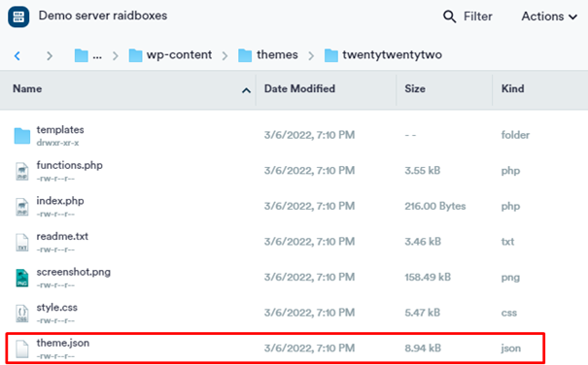Viewport: 588px width, 365px height.
Task: Click the themes breadcrumb folder icon
Action: coord(245,55)
